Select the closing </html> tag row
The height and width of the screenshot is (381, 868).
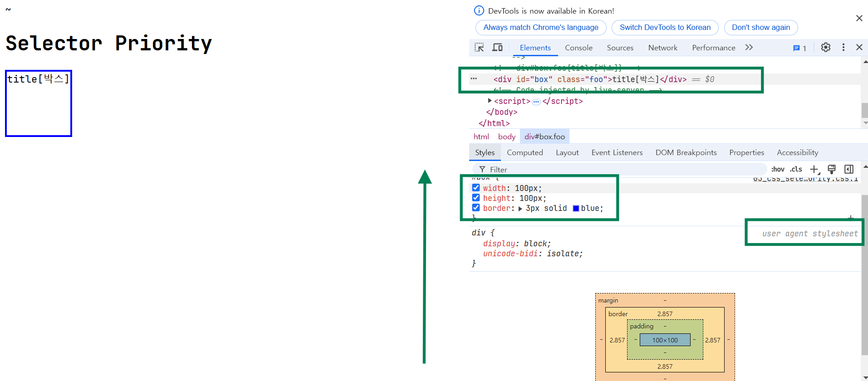tap(494, 123)
